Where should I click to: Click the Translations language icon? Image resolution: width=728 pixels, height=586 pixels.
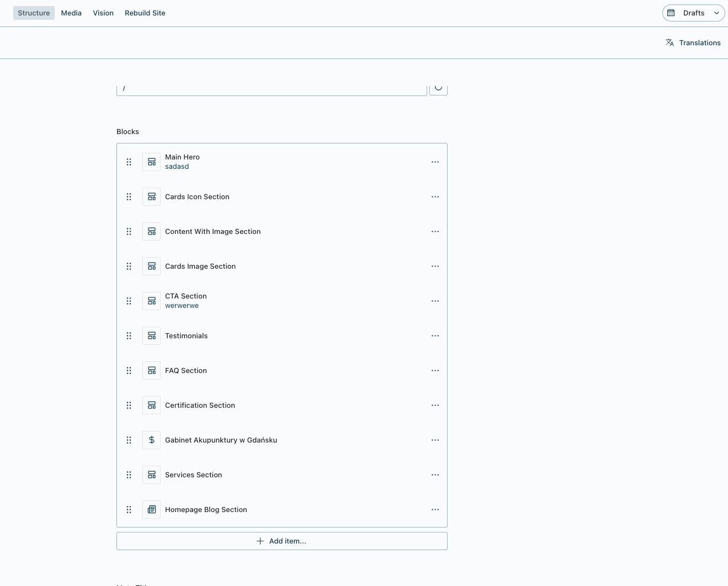669,43
